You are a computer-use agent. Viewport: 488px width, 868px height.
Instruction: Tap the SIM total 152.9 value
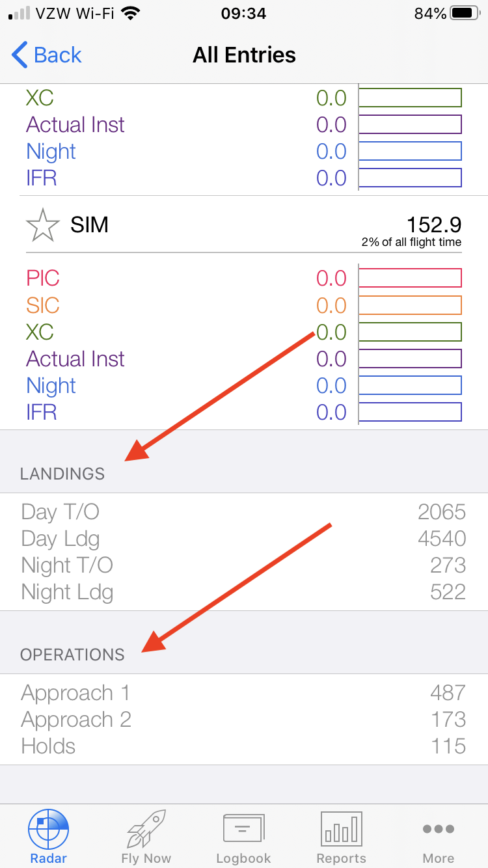pyautogui.click(x=434, y=224)
